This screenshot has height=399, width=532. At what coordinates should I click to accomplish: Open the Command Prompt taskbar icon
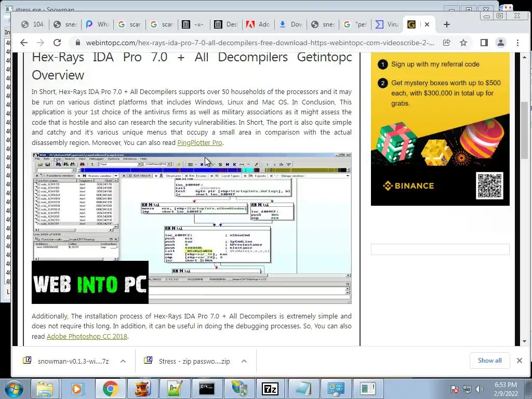tap(206, 389)
